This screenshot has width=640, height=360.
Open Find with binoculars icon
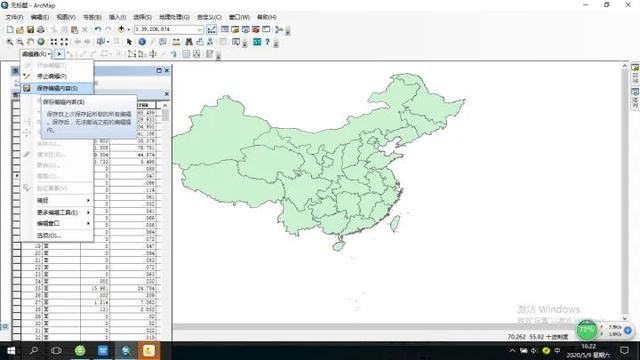coord(189,42)
